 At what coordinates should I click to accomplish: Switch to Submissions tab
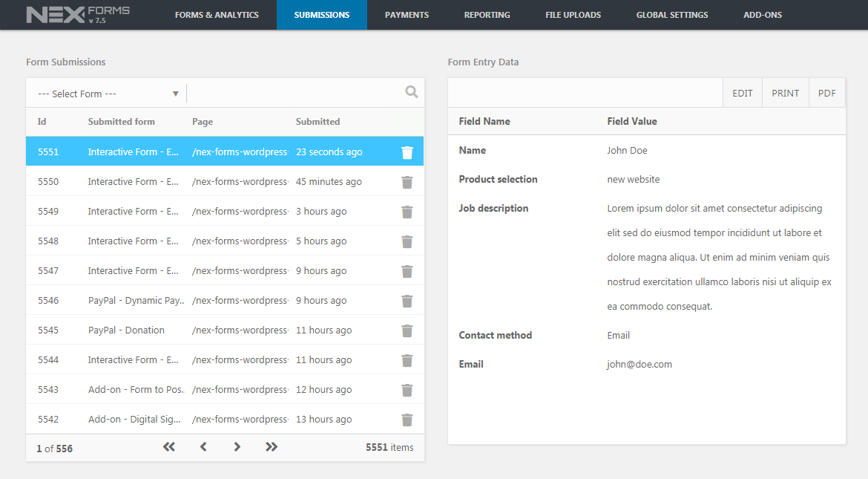coord(322,15)
